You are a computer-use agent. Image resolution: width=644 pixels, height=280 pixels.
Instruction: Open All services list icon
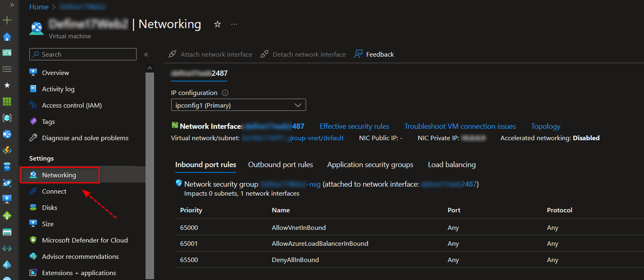(7, 69)
